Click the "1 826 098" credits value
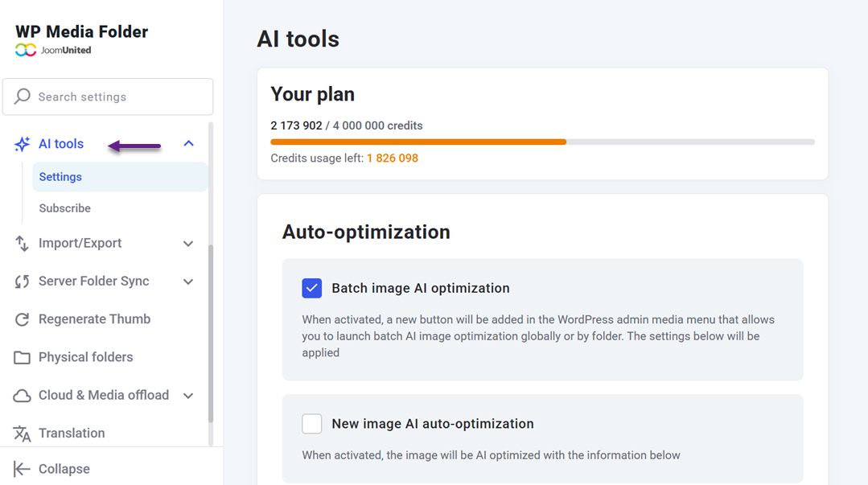Viewport: 868px width, 485px height. click(393, 158)
